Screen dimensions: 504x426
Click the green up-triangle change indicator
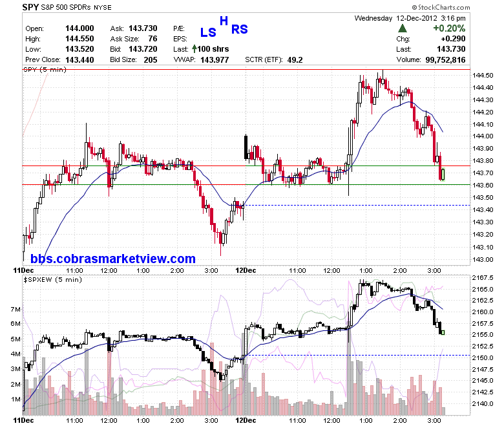403,28
